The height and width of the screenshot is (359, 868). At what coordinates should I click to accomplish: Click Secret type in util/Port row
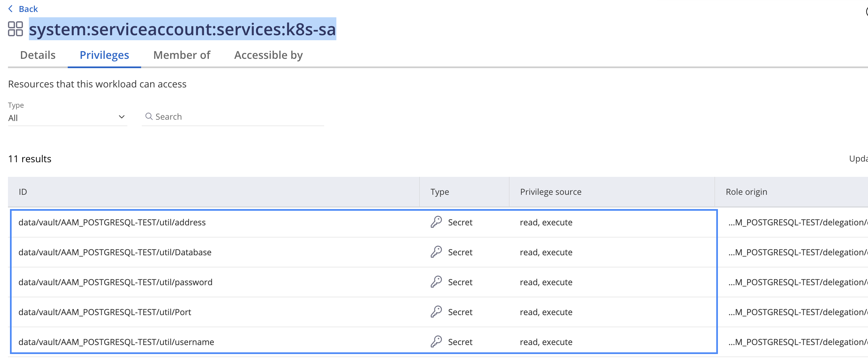460,312
